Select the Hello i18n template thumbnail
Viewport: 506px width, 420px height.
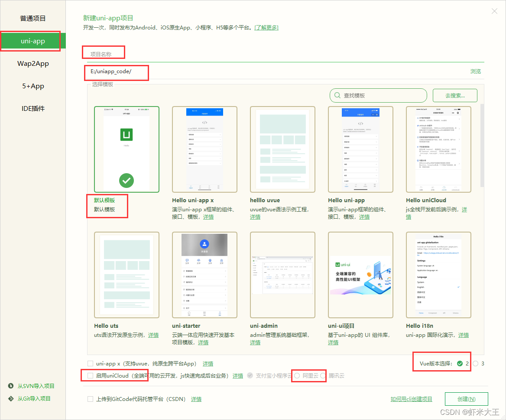coord(438,275)
